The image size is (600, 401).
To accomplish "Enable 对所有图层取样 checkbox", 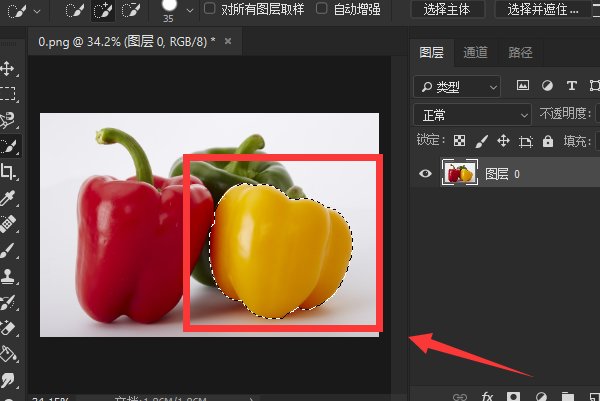I will coord(209,8).
